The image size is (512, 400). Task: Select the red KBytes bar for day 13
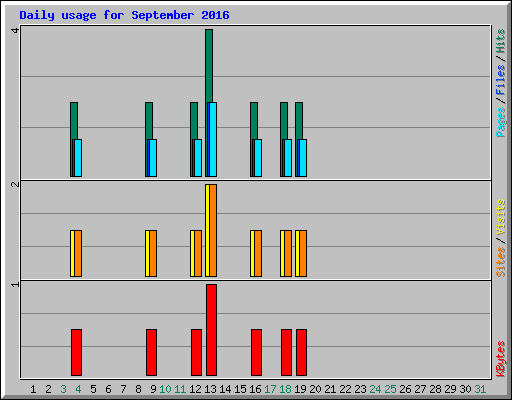211,330
